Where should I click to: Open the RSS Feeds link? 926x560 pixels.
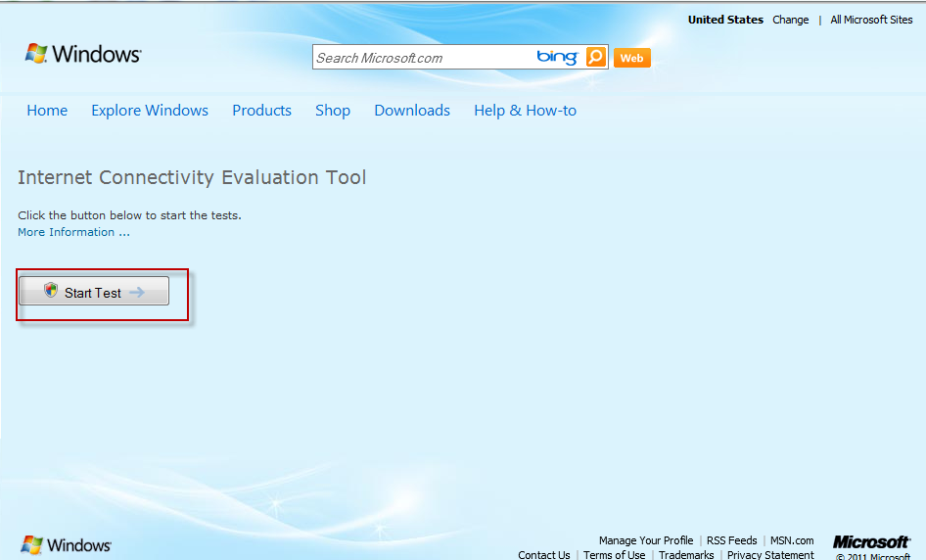tap(732, 540)
